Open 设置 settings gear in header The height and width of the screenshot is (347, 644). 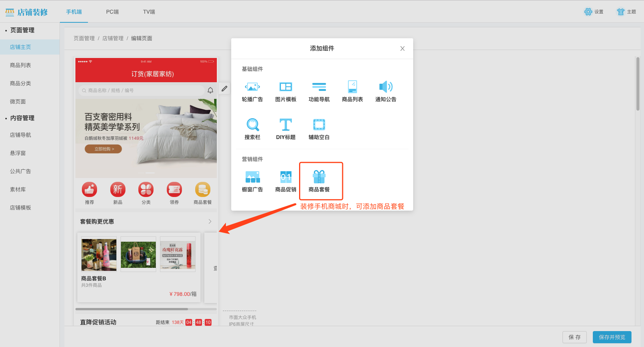tap(594, 12)
